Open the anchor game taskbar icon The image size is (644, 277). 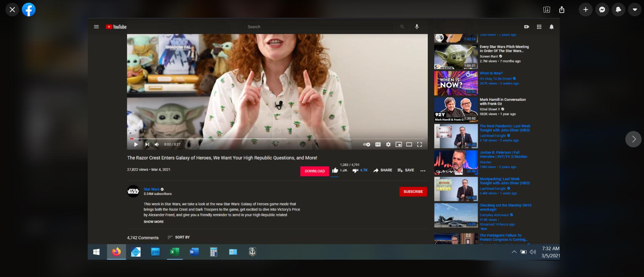[x=252, y=252]
